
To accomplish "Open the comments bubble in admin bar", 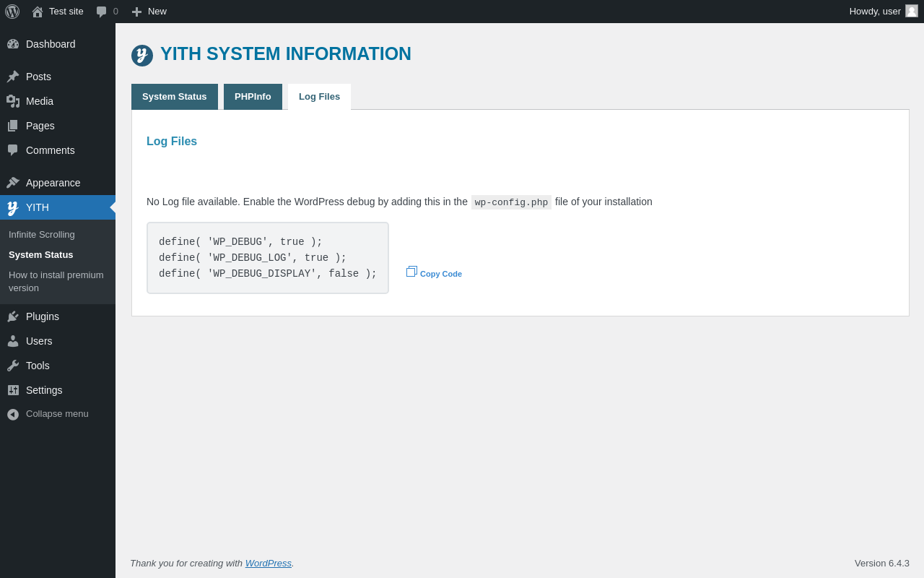I will [x=102, y=12].
